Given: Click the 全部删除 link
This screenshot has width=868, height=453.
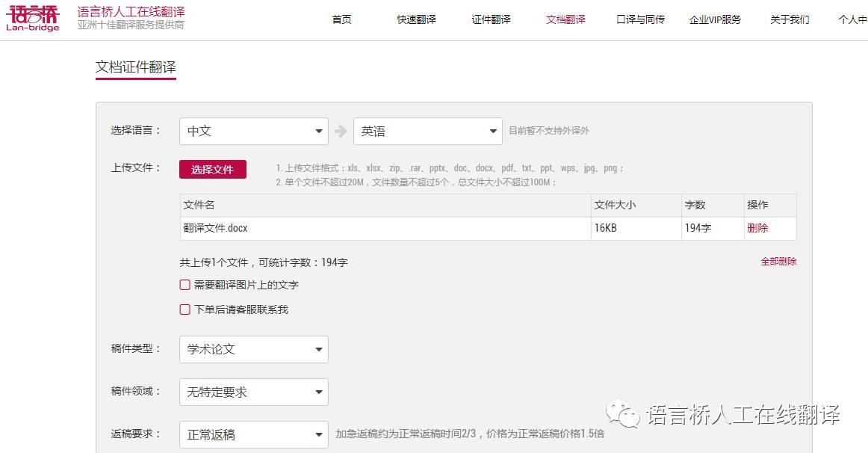Looking at the screenshot, I should (x=780, y=262).
